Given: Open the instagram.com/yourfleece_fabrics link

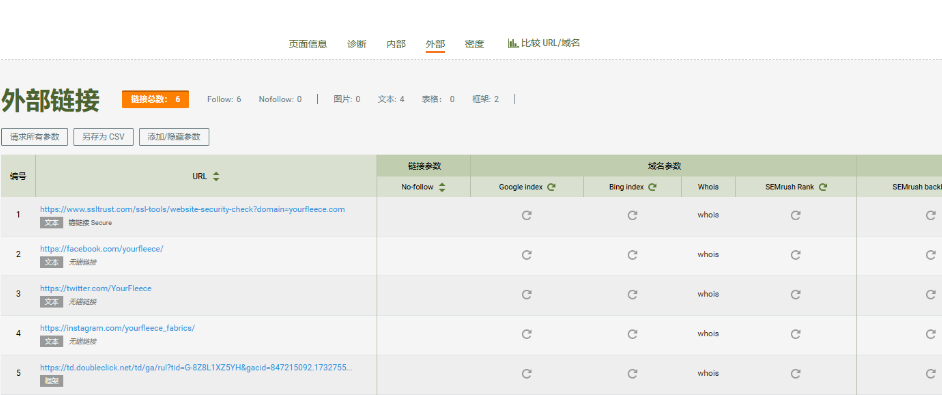Looking at the screenshot, I should (117, 328).
